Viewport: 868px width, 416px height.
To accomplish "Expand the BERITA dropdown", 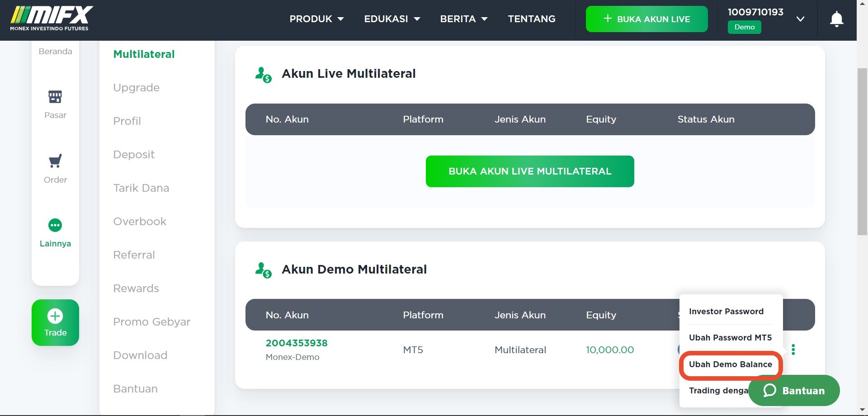I will pos(464,19).
